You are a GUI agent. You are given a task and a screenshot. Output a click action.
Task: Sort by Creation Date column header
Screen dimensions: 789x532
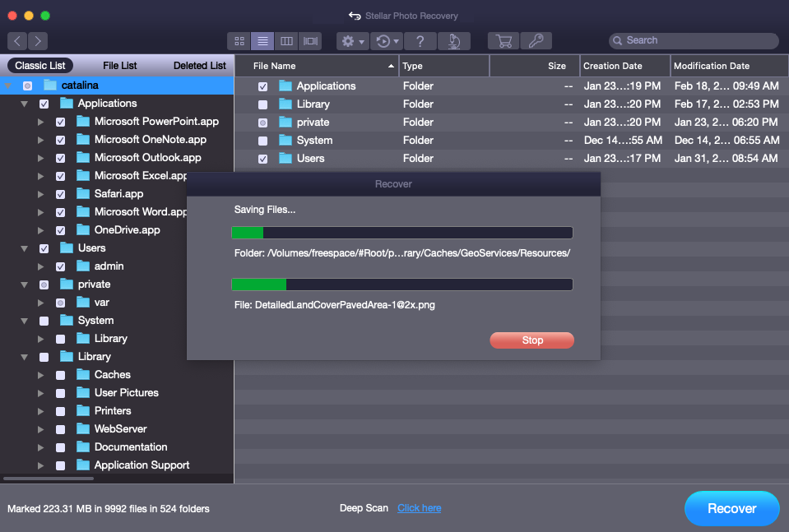625,66
